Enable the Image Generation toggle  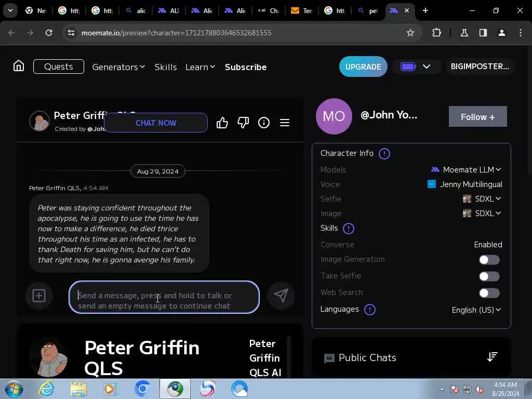point(489,260)
